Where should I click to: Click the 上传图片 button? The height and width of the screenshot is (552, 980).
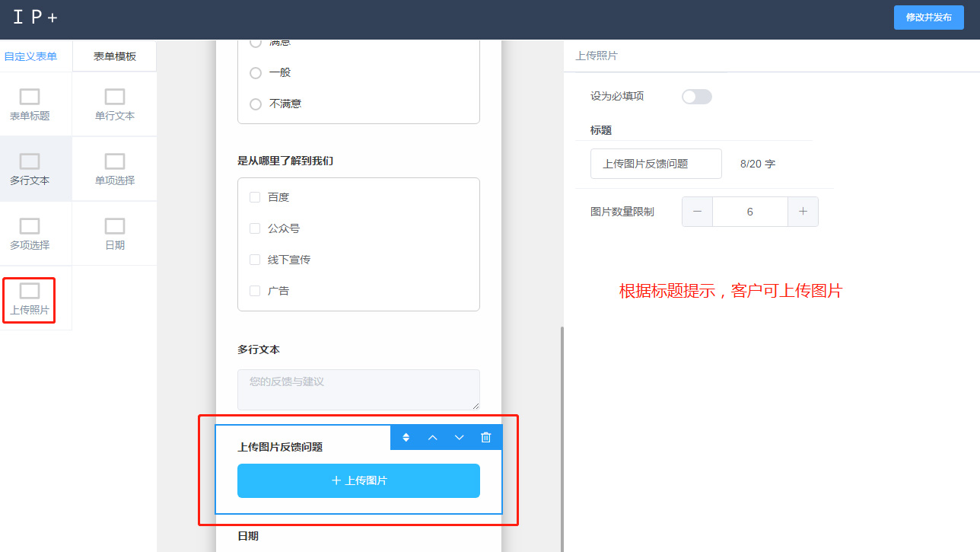coord(358,480)
